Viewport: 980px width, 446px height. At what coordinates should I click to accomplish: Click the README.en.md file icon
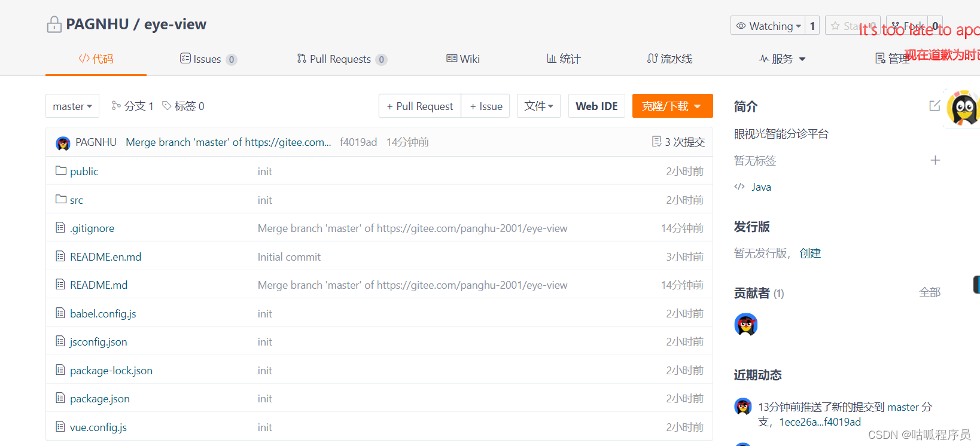click(x=60, y=256)
